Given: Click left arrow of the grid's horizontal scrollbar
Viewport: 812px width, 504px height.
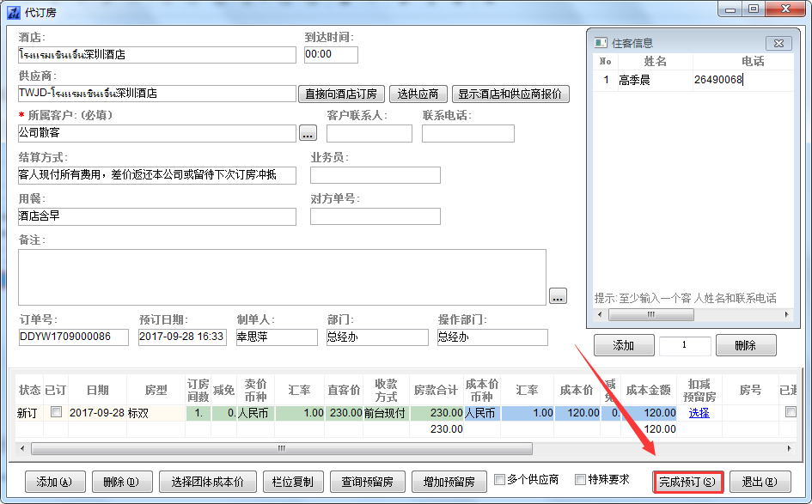Looking at the screenshot, I should pyautogui.click(x=23, y=448).
